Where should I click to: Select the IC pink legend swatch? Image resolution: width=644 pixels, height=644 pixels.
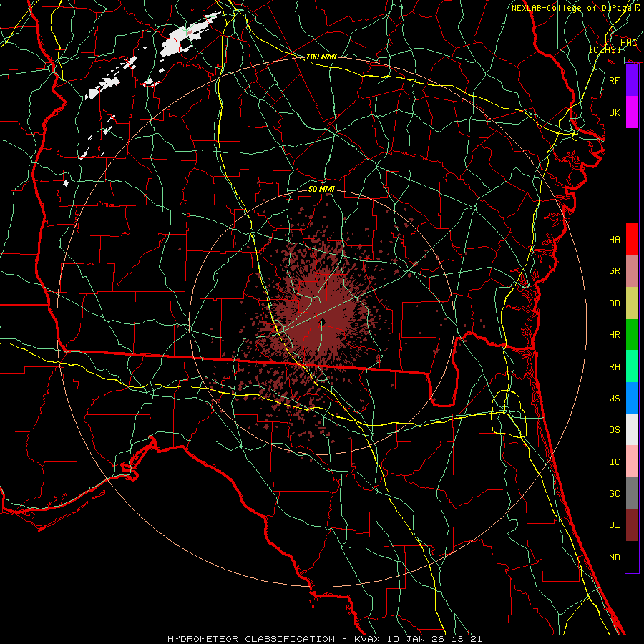point(632,462)
